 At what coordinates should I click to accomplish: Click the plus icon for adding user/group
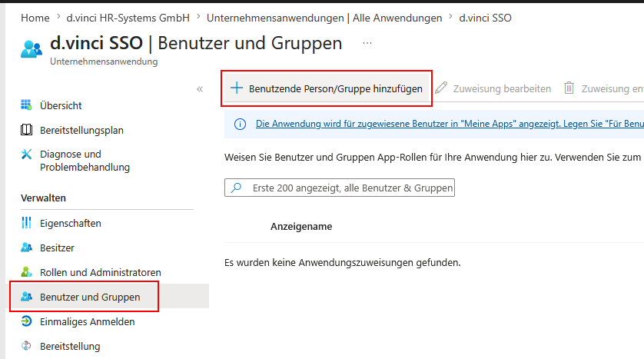tap(237, 88)
